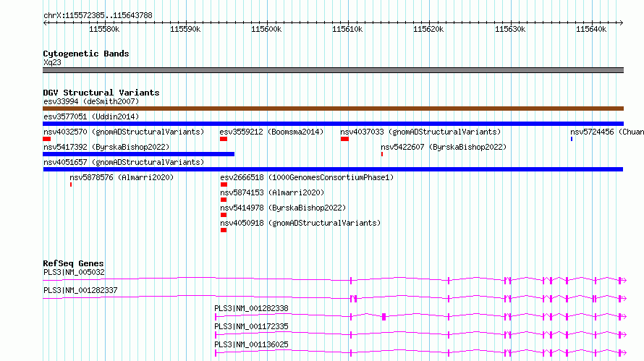Viewport: 644px width, 361px height.
Task: Click the nsv4051657 gnomAD variant label
Action: [124, 162]
